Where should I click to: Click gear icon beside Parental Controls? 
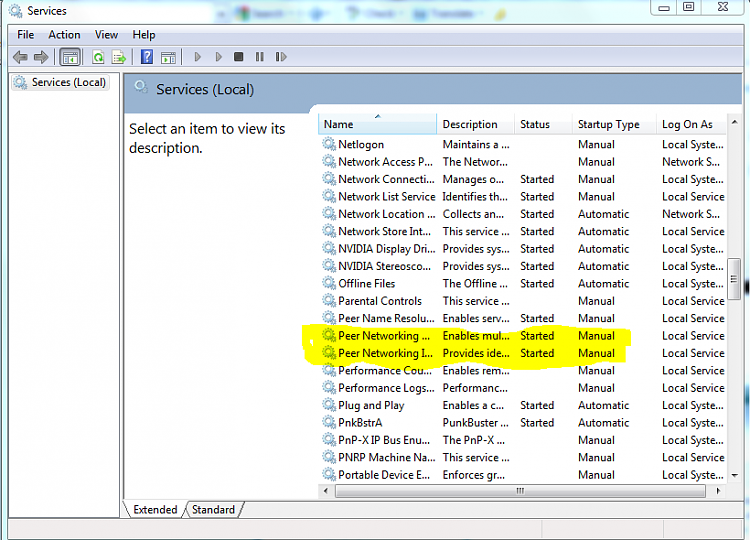(329, 300)
